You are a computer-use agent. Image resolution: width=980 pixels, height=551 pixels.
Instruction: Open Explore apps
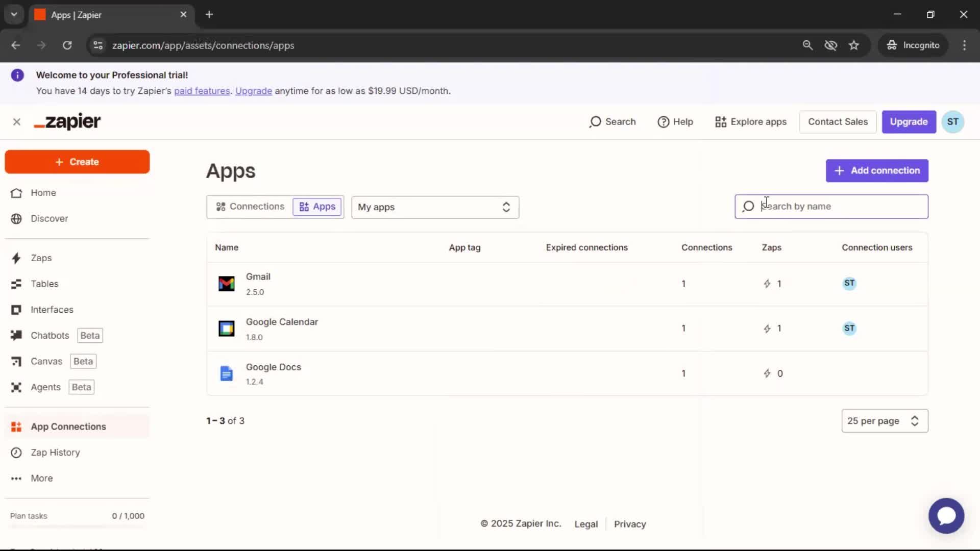click(751, 122)
